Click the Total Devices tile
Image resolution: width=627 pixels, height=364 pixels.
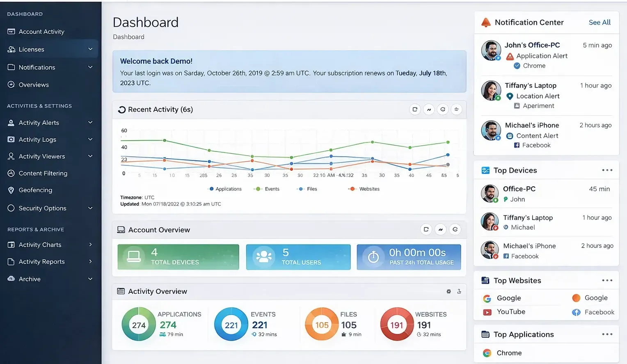pyautogui.click(x=178, y=257)
